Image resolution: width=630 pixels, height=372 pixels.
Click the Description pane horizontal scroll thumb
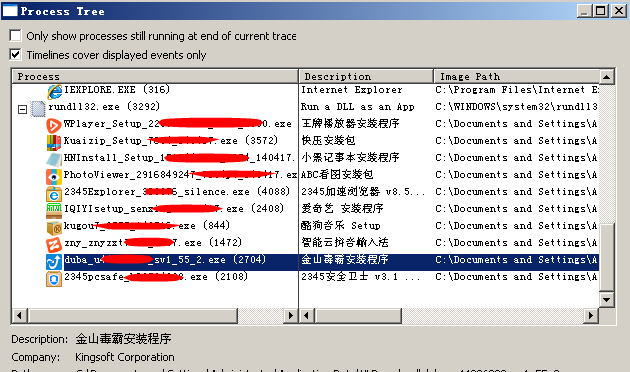pos(358,316)
